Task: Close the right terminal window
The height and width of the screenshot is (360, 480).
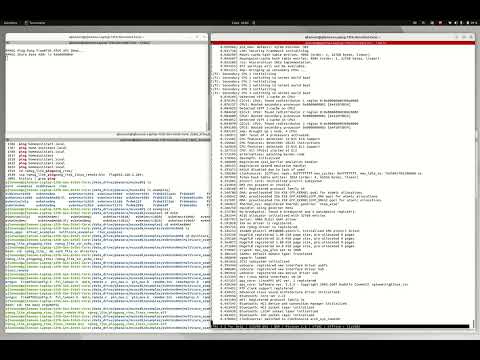Action: (471, 37)
